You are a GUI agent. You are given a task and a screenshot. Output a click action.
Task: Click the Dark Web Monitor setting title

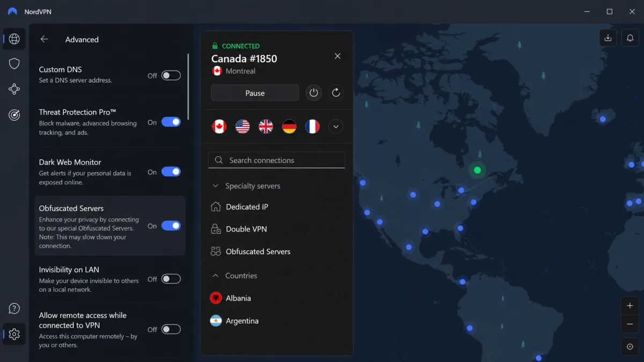point(70,162)
